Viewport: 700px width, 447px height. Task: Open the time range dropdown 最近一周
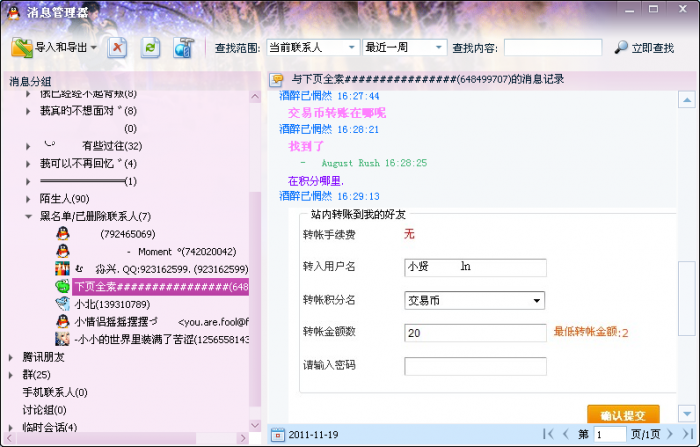click(404, 47)
